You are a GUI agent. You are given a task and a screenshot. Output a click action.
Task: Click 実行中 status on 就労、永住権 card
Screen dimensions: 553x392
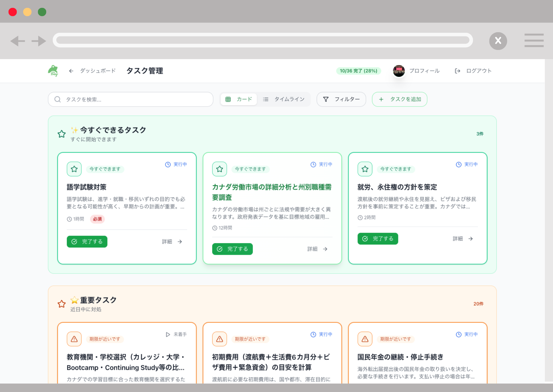(x=467, y=164)
